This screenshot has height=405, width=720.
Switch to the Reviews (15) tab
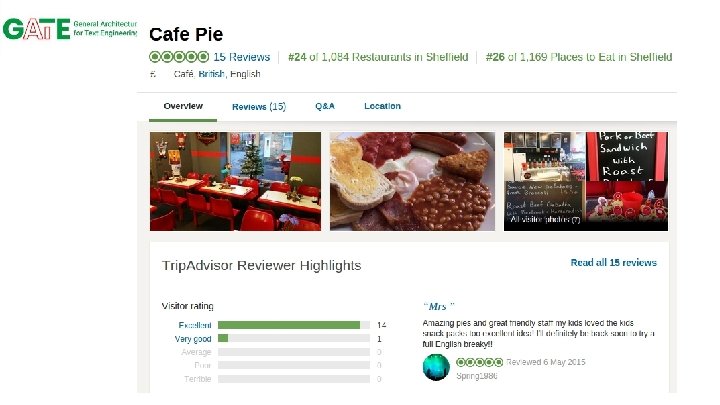(259, 107)
